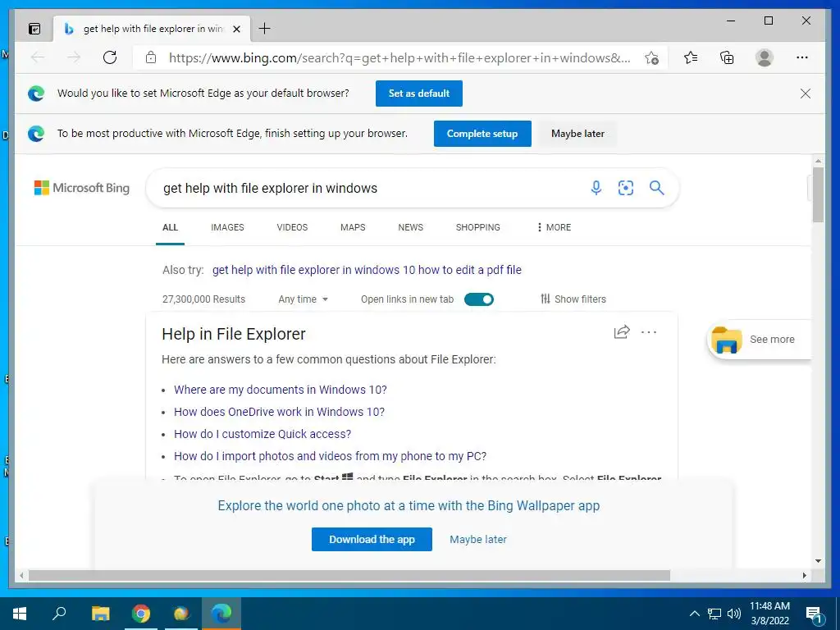Focus the Bing search text box

370,188
